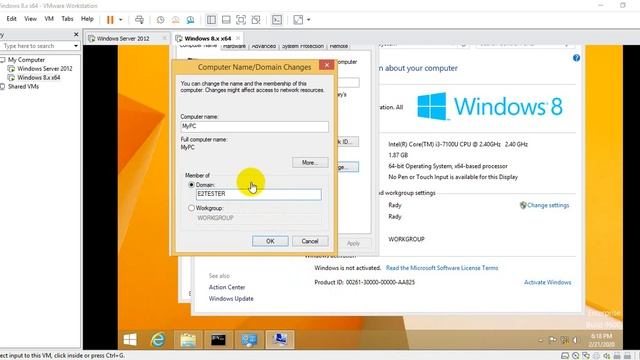Click the Send Ctrl+Alt+Del toolbar icon
640x360 pixels.
[139, 20]
